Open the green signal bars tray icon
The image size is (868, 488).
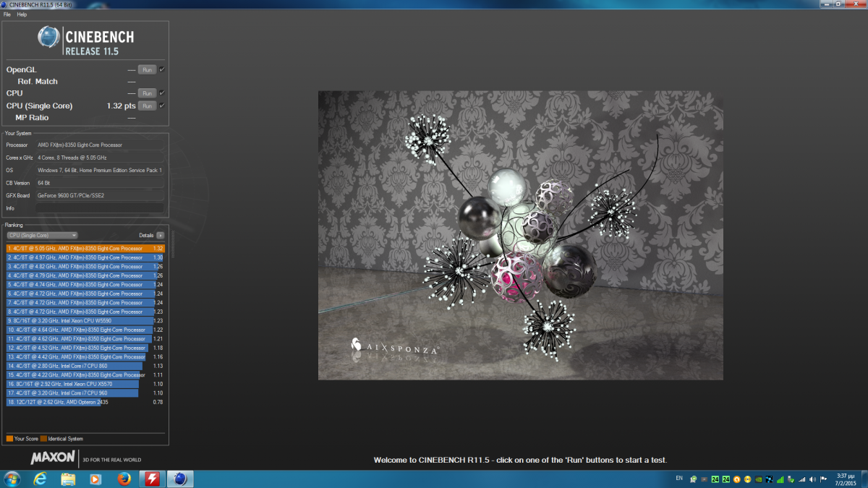(780, 479)
